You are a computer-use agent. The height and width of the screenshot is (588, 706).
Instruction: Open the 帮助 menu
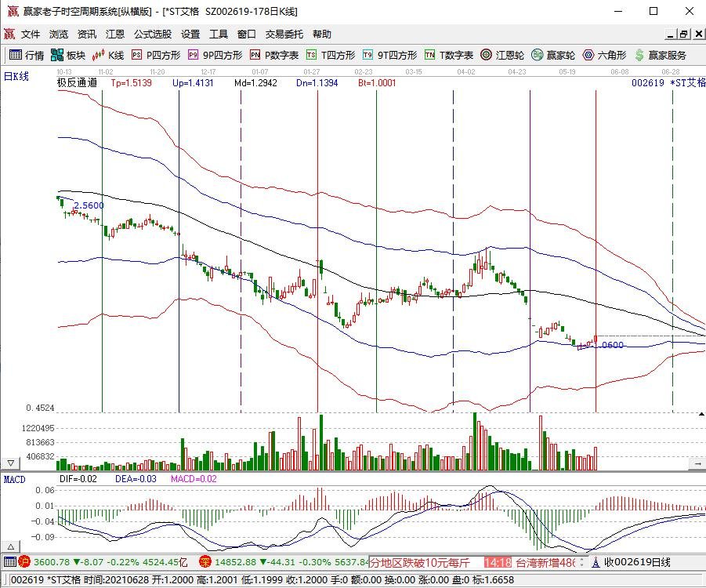[x=322, y=34]
